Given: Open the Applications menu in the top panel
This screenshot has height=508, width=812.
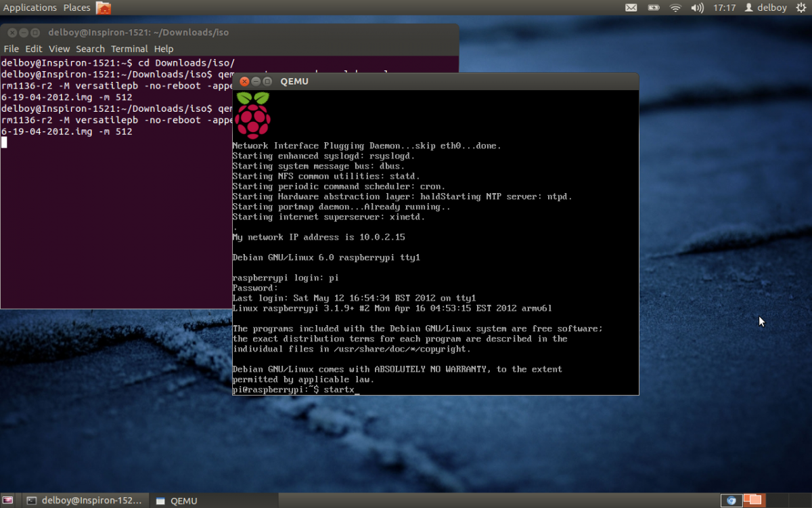Looking at the screenshot, I should (30, 7).
